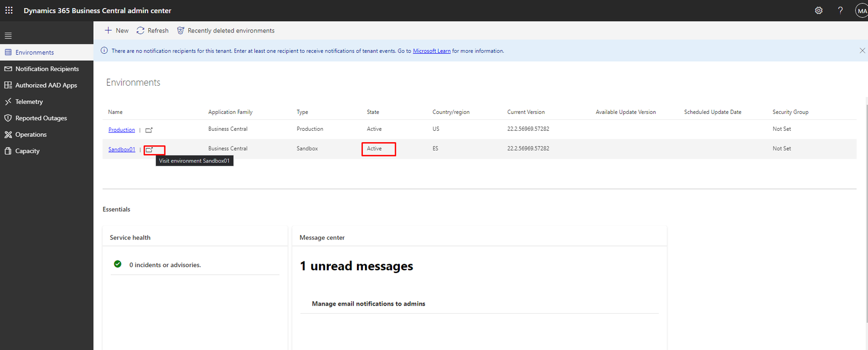
Task: Click the info icon in notification banner
Action: 104,50
